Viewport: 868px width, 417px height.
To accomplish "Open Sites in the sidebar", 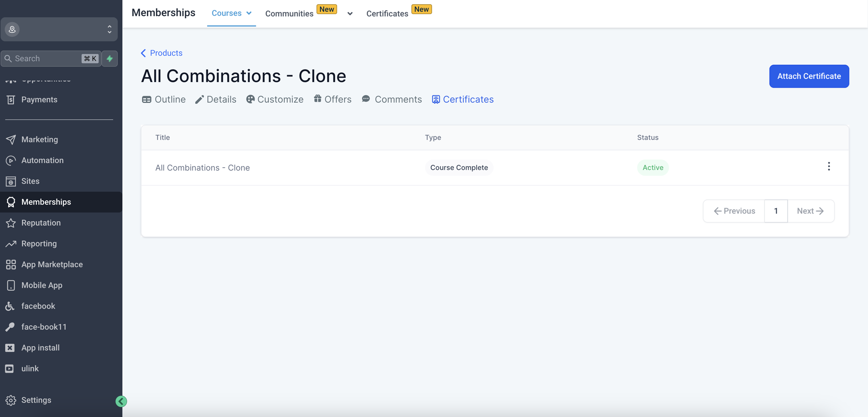I will [30, 181].
